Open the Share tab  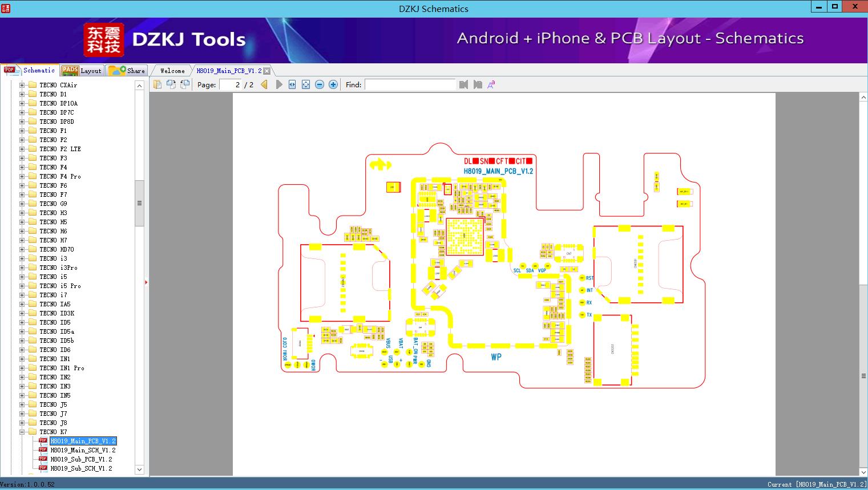[x=127, y=71]
